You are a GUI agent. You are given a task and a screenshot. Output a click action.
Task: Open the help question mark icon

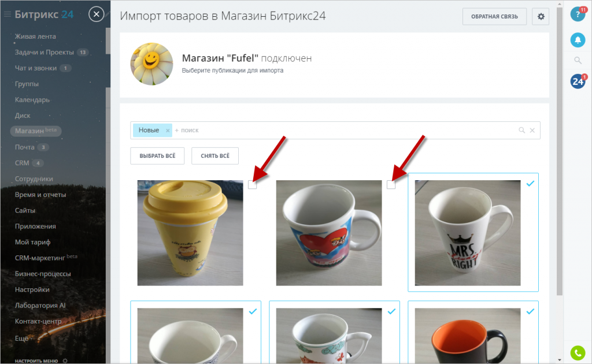coord(578,14)
